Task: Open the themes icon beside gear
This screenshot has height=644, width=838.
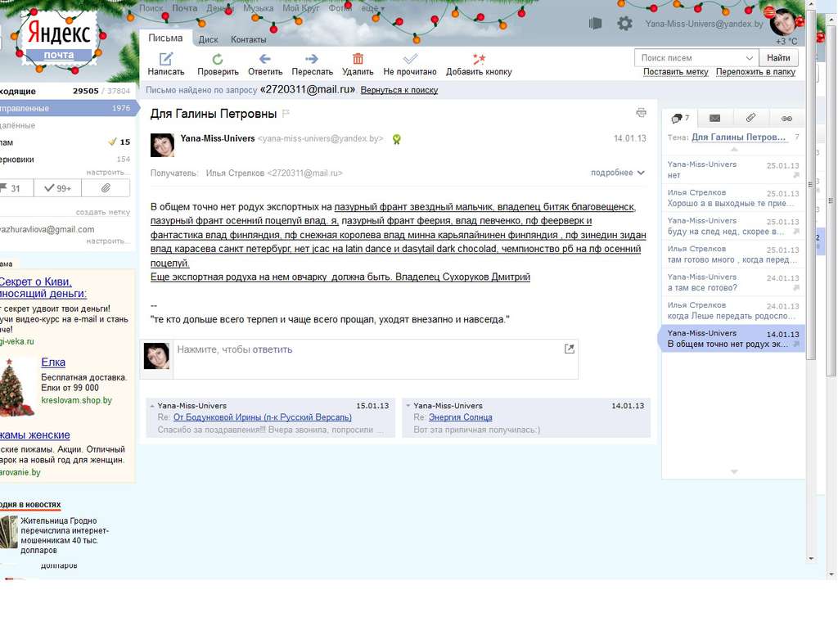Action: tap(596, 24)
